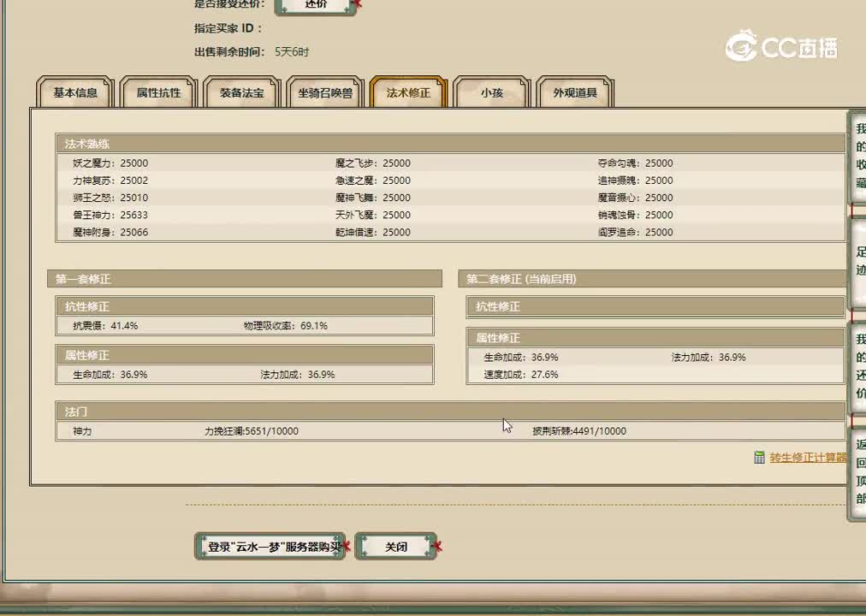Switch to the 基本信息 tab

pos(74,92)
